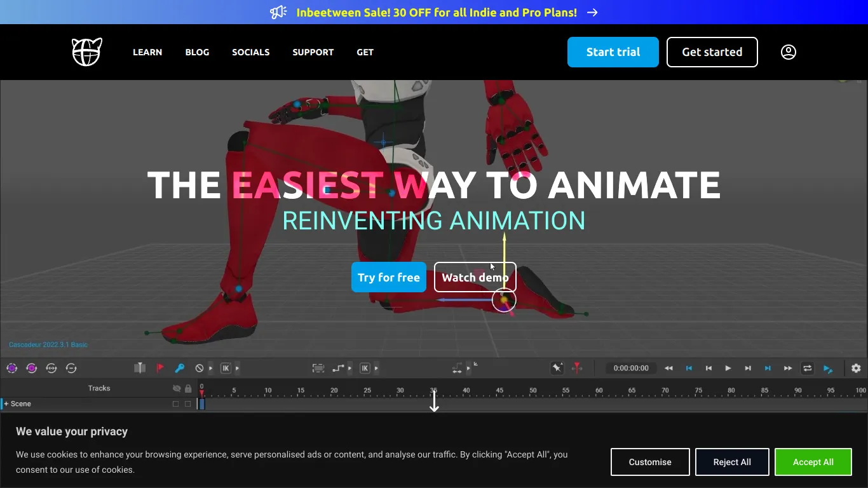The height and width of the screenshot is (488, 868).
Task: Accept All cookies
Action: pos(813,462)
